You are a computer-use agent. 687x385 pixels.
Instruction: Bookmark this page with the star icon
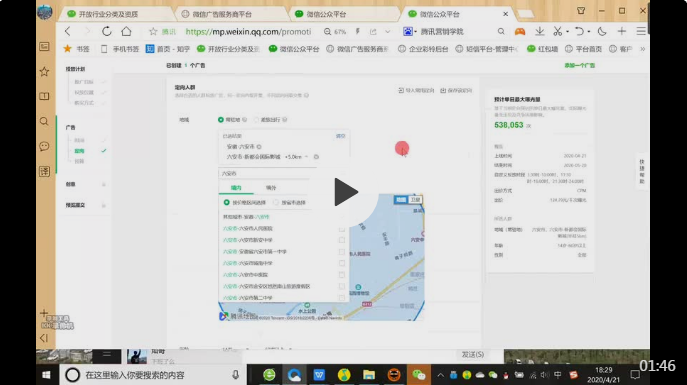click(x=153, y=32)
